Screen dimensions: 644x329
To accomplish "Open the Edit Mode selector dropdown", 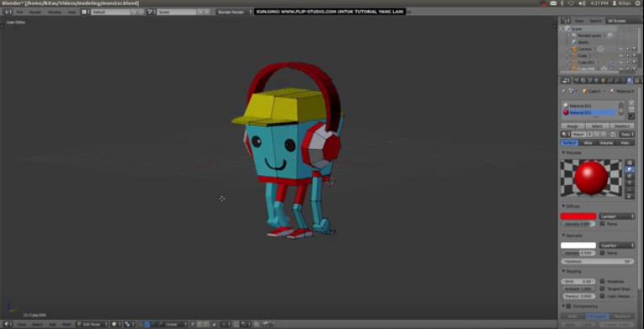I will coord(93,324).
